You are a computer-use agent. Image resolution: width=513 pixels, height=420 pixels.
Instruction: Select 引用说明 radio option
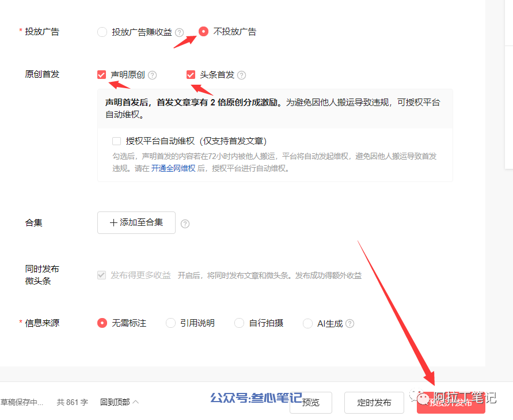pos(171,323)
